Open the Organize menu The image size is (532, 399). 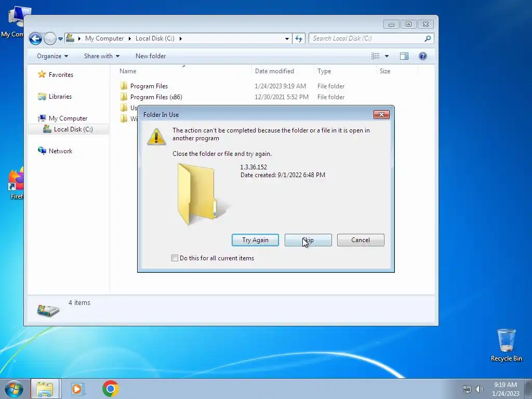click(52, 56)
